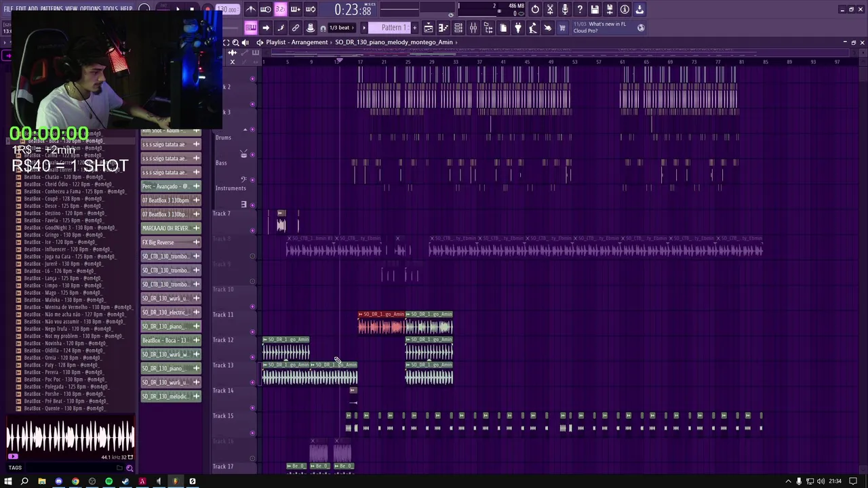868x488 pixels.
Task: Click the chain link multilink icon
Action: (296, 28)
